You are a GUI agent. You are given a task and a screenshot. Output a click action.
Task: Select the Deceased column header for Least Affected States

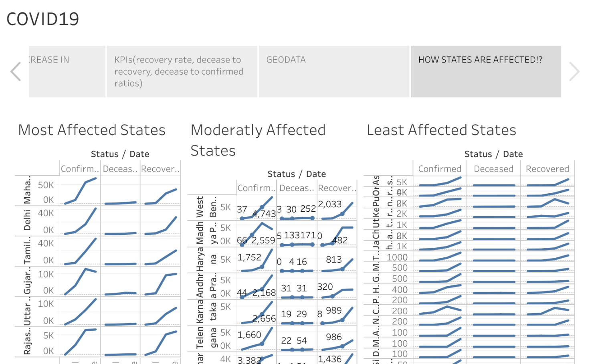(x=493, y=168)
